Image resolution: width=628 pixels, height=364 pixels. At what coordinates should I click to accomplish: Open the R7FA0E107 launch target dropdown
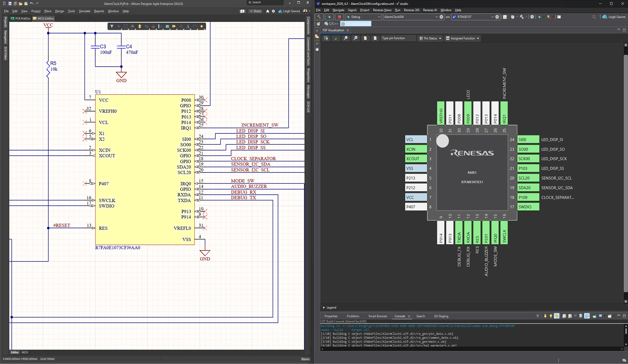pyautogui.click(x=492, y=17)
